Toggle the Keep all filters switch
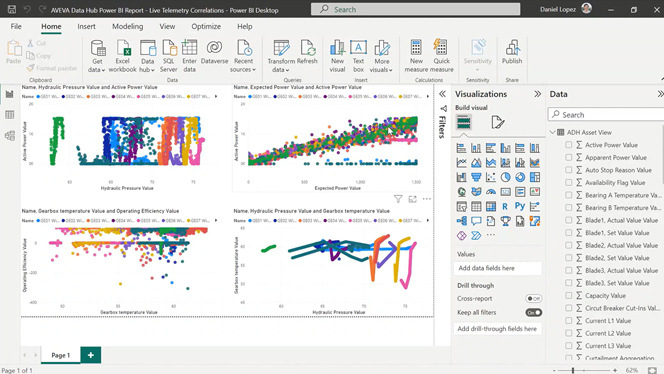The image size is (664, 374). [x=534, y=313]
